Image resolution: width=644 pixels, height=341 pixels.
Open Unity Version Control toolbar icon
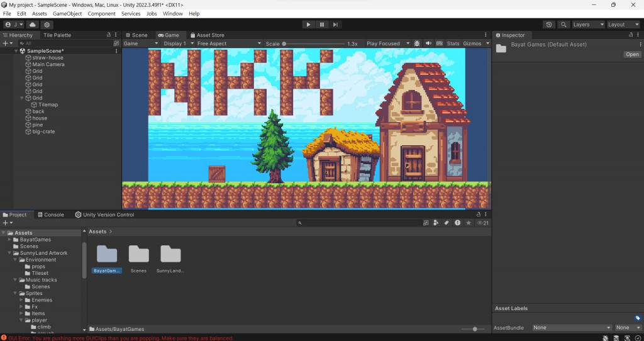click(x=47, y=25)
